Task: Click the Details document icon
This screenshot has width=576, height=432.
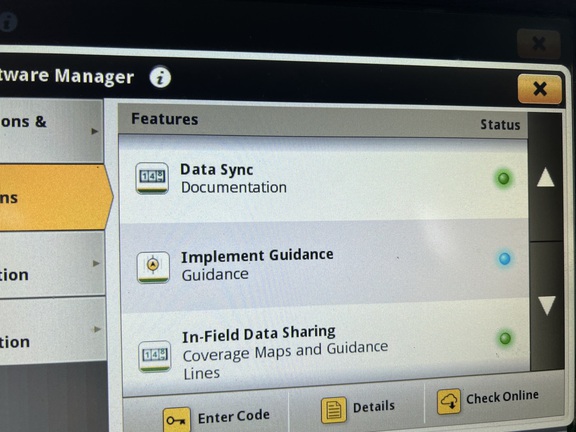Action: coord(334,410)
